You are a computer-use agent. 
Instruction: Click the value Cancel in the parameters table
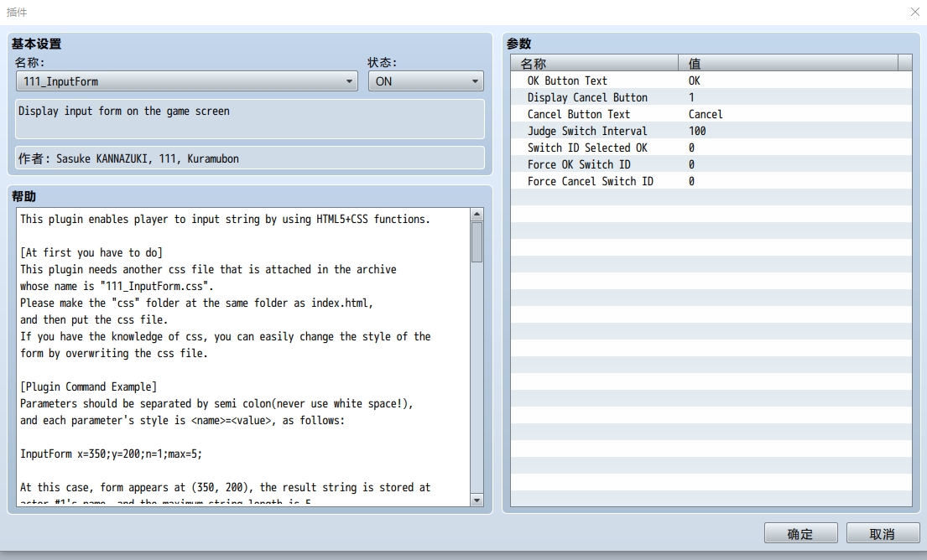click(706, 114)
